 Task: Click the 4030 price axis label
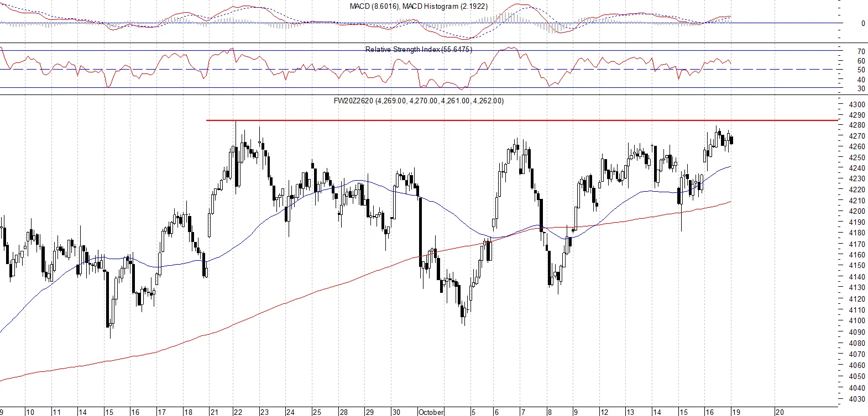coord(857,399)
